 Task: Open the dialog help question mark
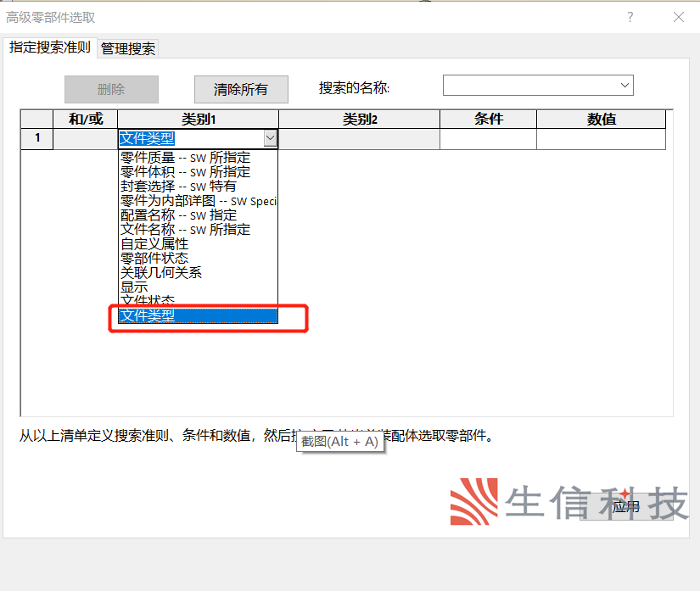click(x=630, y=18)
